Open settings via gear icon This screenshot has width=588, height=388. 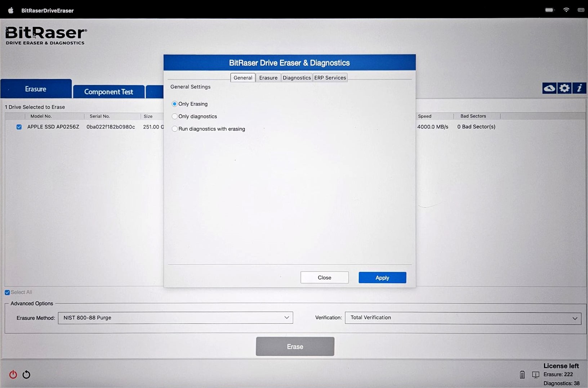[564, 88]
